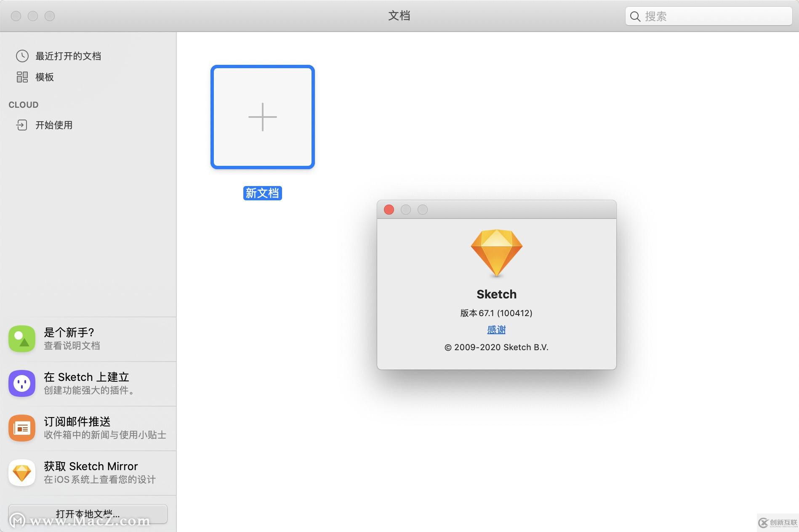Create a new file via the 新文档 tile

tap(262, 117)
